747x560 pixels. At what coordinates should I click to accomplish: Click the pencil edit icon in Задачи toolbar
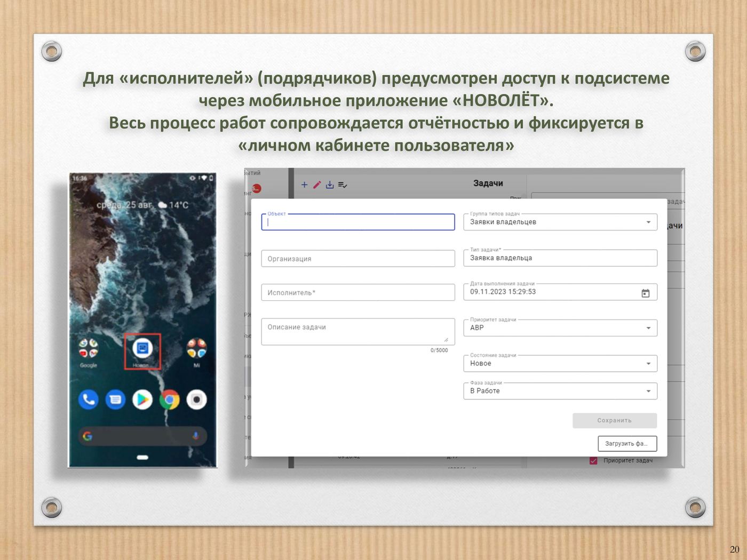(x=317, y=185)
